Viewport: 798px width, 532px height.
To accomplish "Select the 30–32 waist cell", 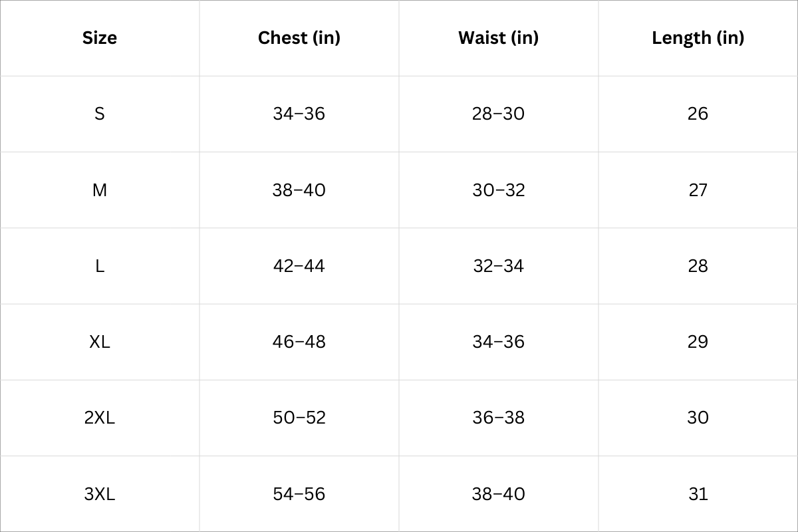I will point(498,190).
